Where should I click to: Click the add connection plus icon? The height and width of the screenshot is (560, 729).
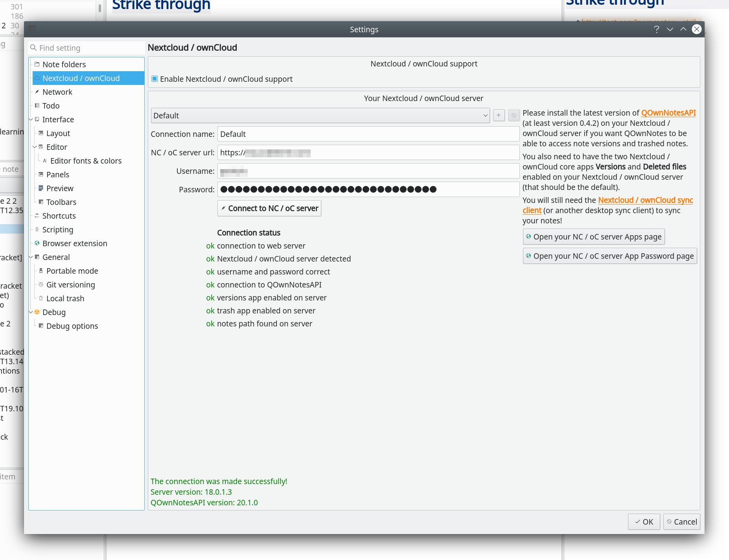click(x=499, y=115)
